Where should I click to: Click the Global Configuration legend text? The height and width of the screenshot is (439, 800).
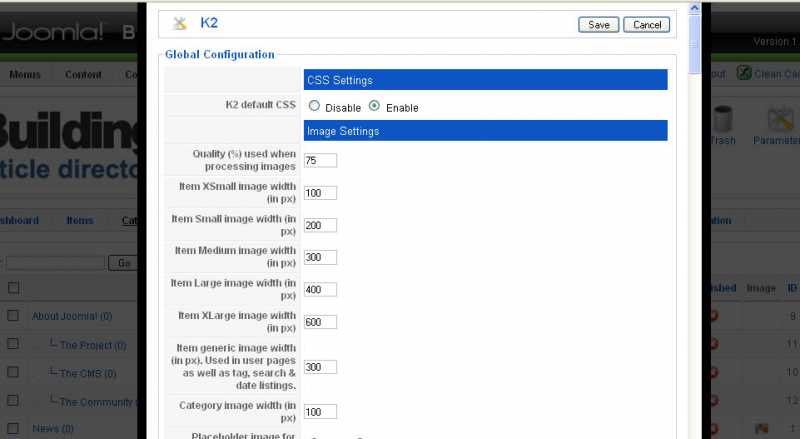[x=220, y=55]
